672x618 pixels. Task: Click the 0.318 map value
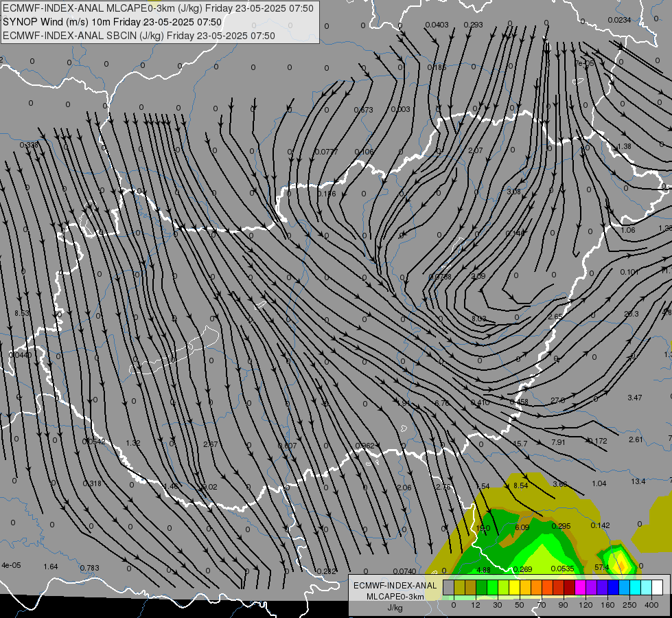click(92, 483)
